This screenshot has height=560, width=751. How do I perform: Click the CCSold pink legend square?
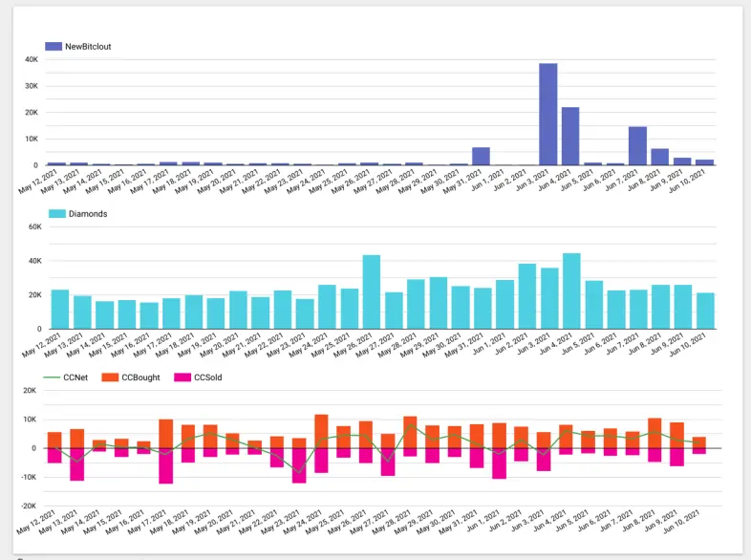click(182, 378)
